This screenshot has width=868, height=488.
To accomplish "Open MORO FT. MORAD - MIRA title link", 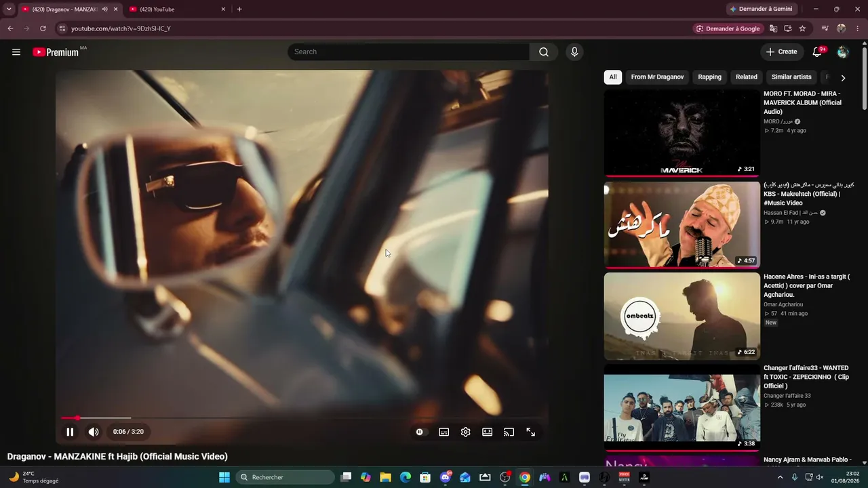I will [803, 102].
